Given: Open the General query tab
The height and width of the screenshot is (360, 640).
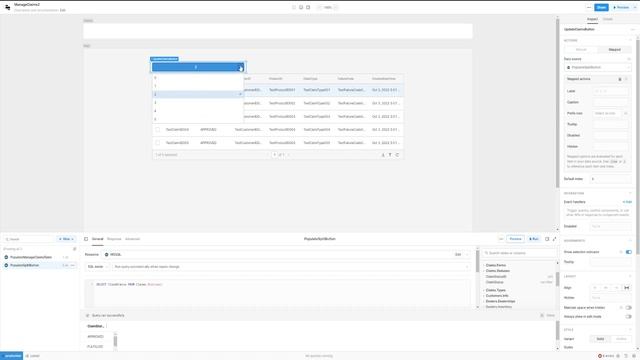Looking at the screenshot, I should point(97,239).
